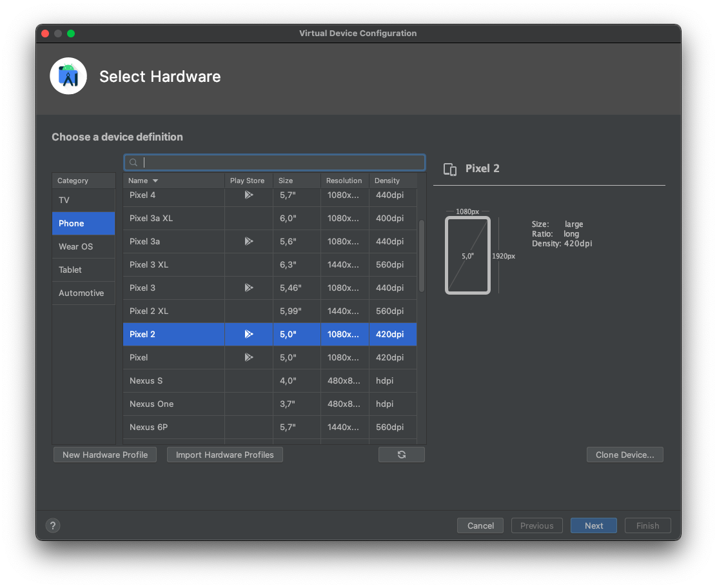Select the Pixel device name

(x=139, y=358)
